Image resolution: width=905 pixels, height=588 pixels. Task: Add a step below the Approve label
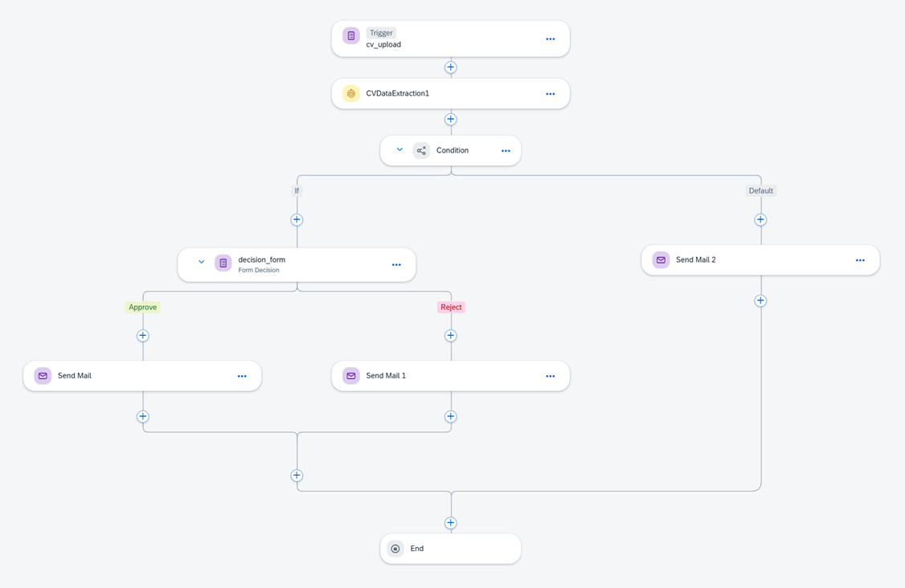(x=143, y=336)
